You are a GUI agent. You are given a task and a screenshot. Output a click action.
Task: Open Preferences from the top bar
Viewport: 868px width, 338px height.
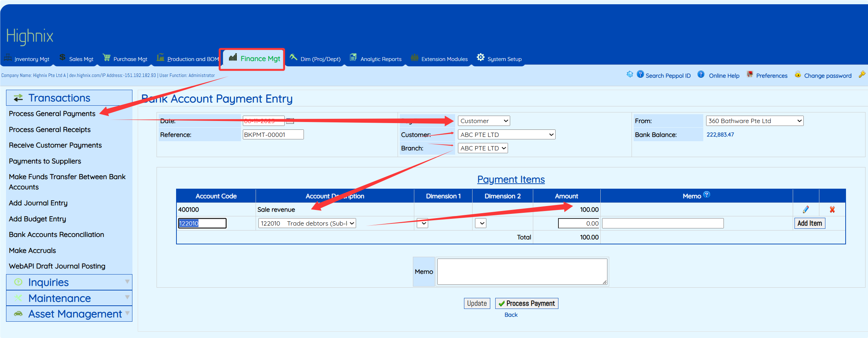[771, 76]
